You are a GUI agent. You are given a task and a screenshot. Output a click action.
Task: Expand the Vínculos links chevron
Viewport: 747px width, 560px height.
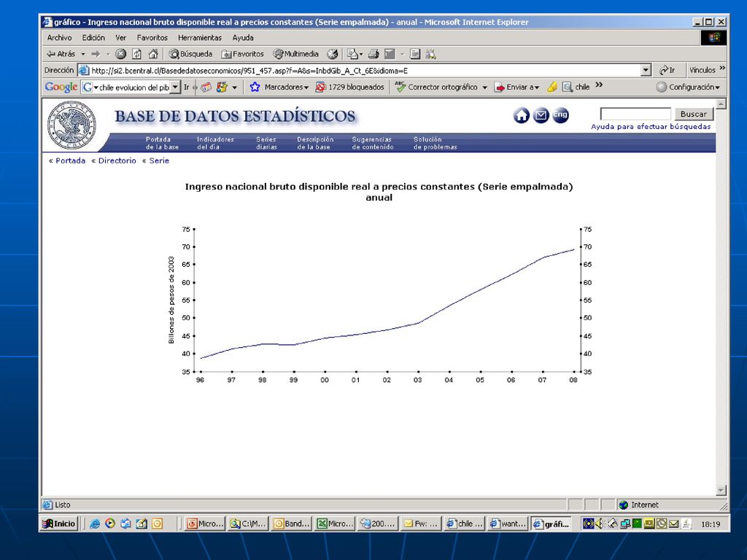(x=722, y=69)
